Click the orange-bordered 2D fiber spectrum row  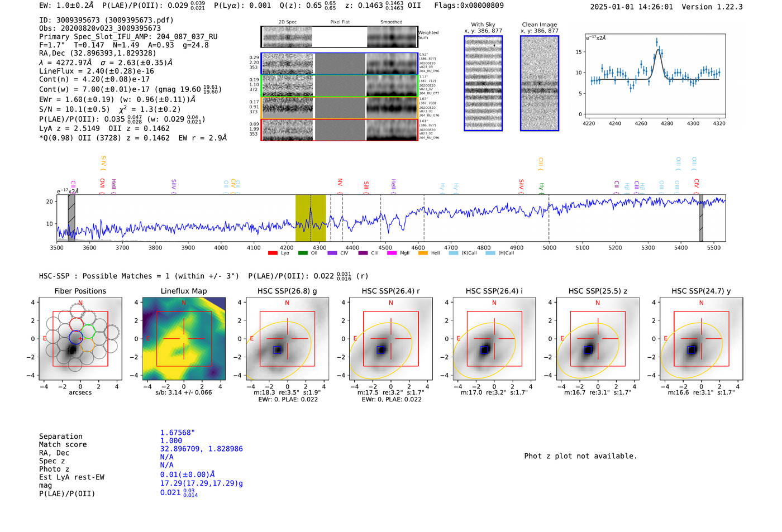tap(339, 107)
